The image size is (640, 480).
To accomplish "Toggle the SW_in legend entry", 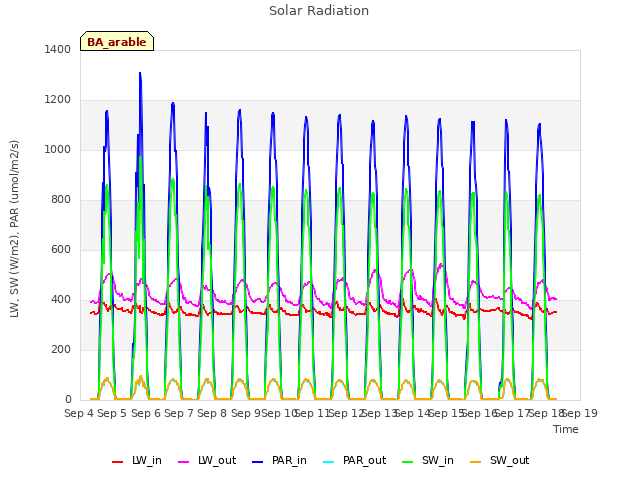I will [428, 461].
